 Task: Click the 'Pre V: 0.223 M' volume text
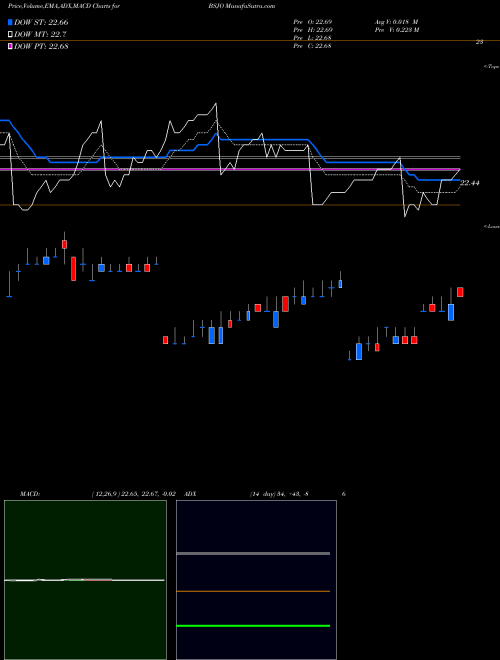(396, 30)
